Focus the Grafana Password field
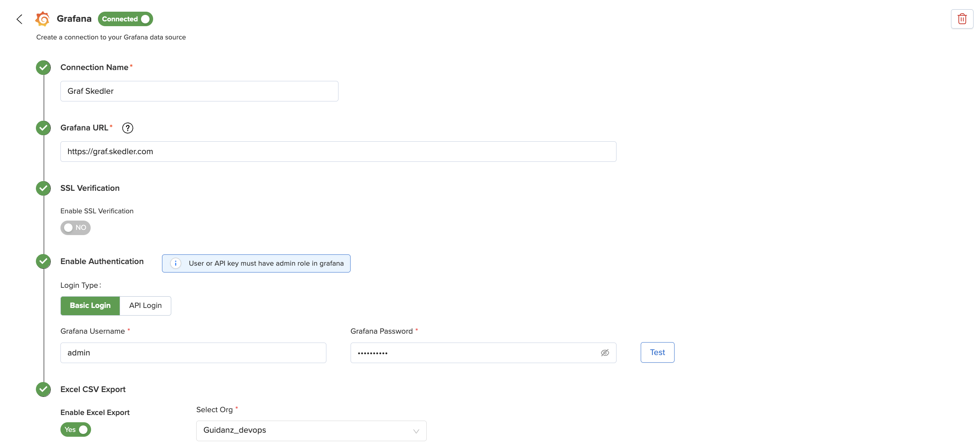The image size is (980, 446). pyautogui.click(x=484, y=353)
